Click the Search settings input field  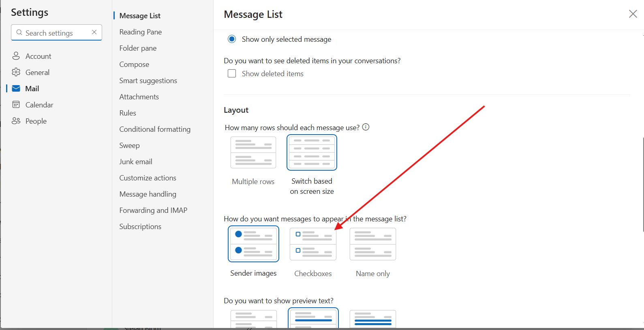pos(56,32)
